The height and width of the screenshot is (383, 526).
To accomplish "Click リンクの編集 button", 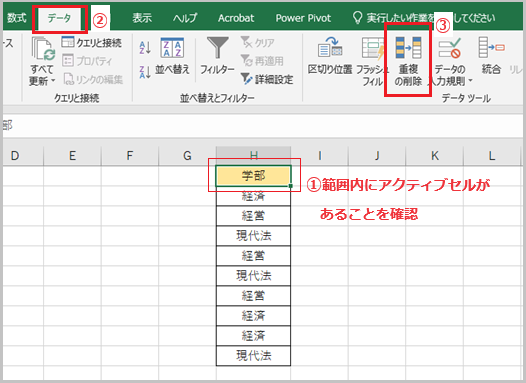I will click(93, 79).
